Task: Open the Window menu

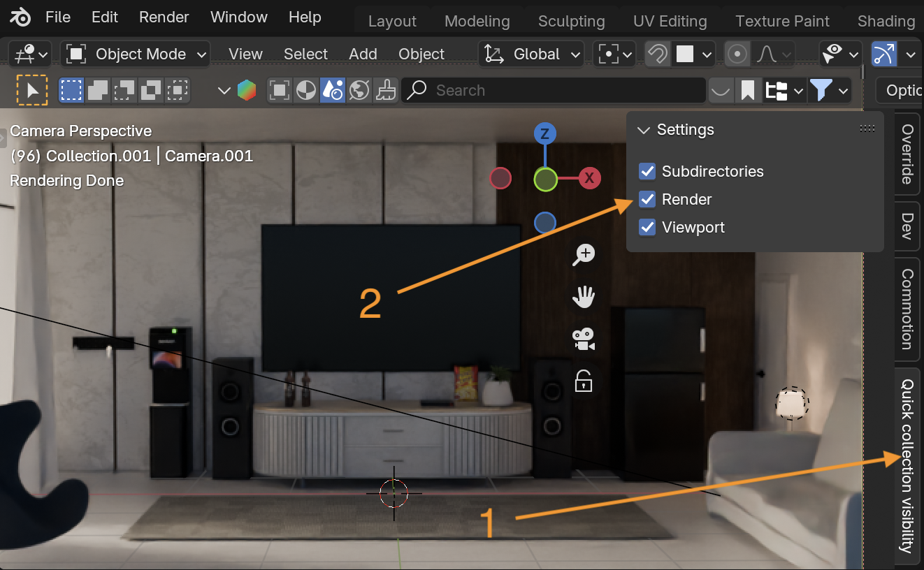Action: pos(239,17)
